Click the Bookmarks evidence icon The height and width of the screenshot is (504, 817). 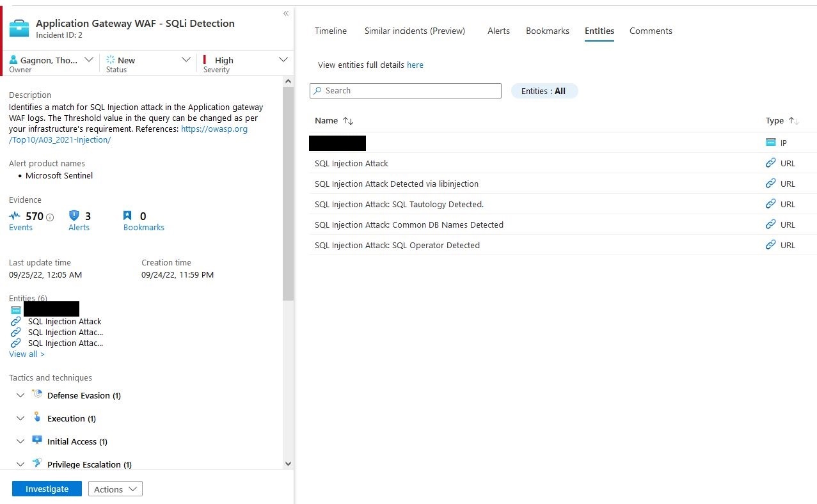click(x=128, y=216)
